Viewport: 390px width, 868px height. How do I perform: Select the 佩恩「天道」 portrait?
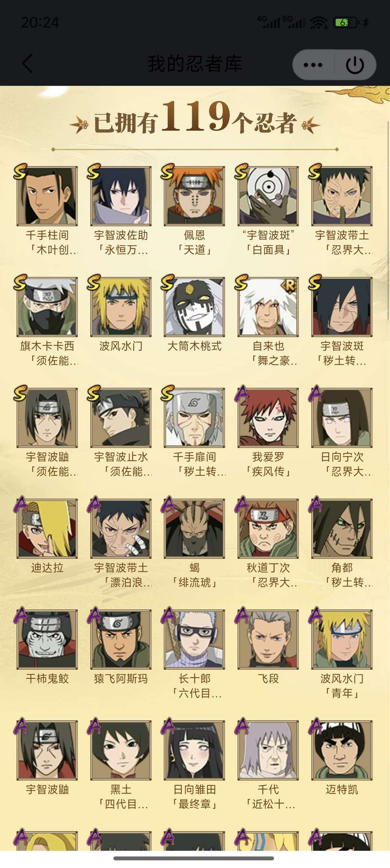pos(195,196)
